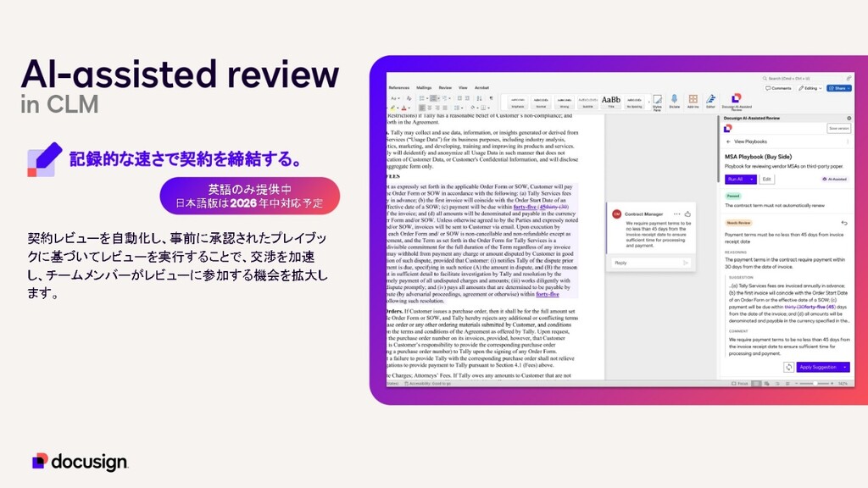Apply the Normal style from gallery
Image resolution: width=868 pixels, height=488 pixels.
[541, 103]
